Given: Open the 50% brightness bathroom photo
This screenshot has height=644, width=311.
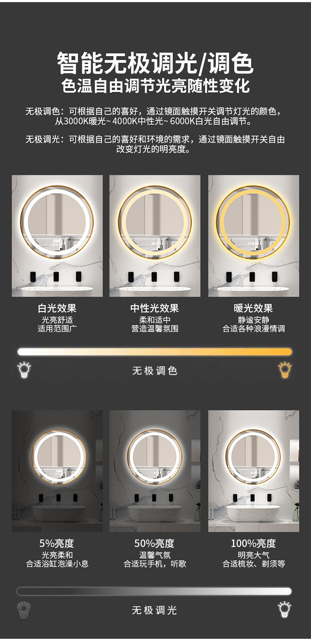Looking at the screenshot, I should (155, 471).
